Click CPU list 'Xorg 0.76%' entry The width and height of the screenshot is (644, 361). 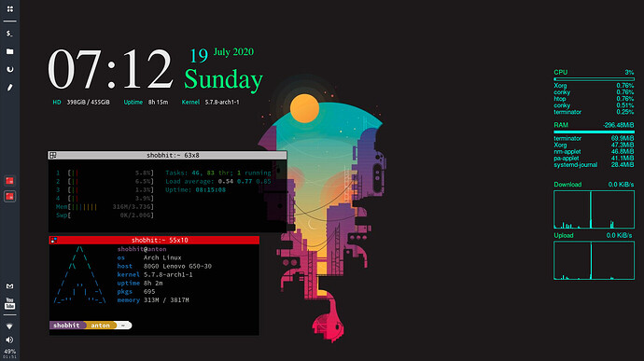coord(594,86)
